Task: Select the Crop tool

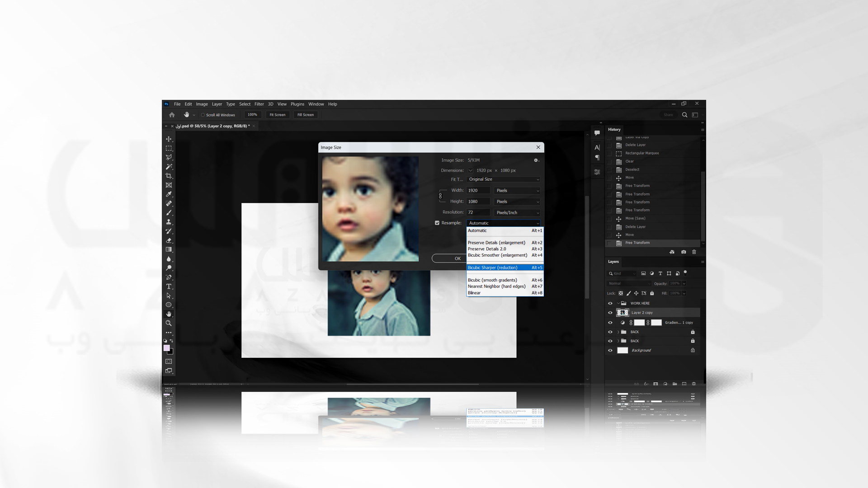Action: pos(169,176)
